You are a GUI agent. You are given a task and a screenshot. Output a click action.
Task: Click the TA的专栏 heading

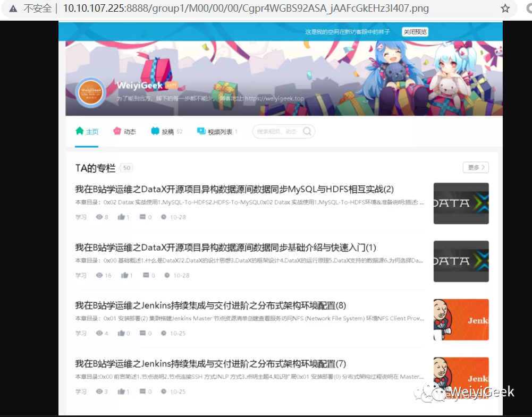tap(95, 168)
